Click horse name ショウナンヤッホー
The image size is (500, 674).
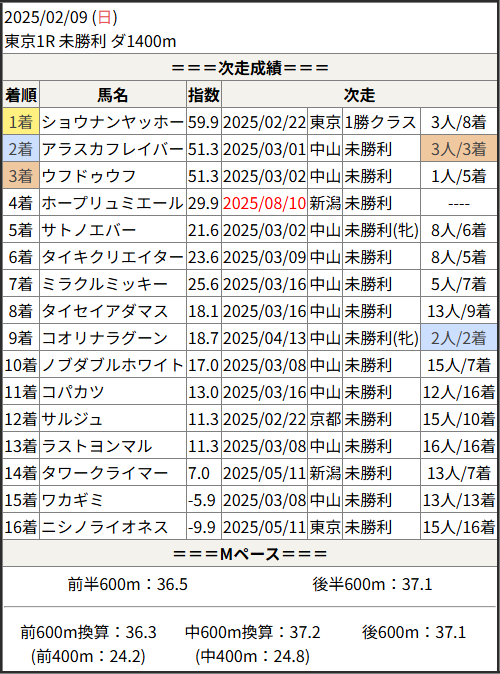click(113, 122)
